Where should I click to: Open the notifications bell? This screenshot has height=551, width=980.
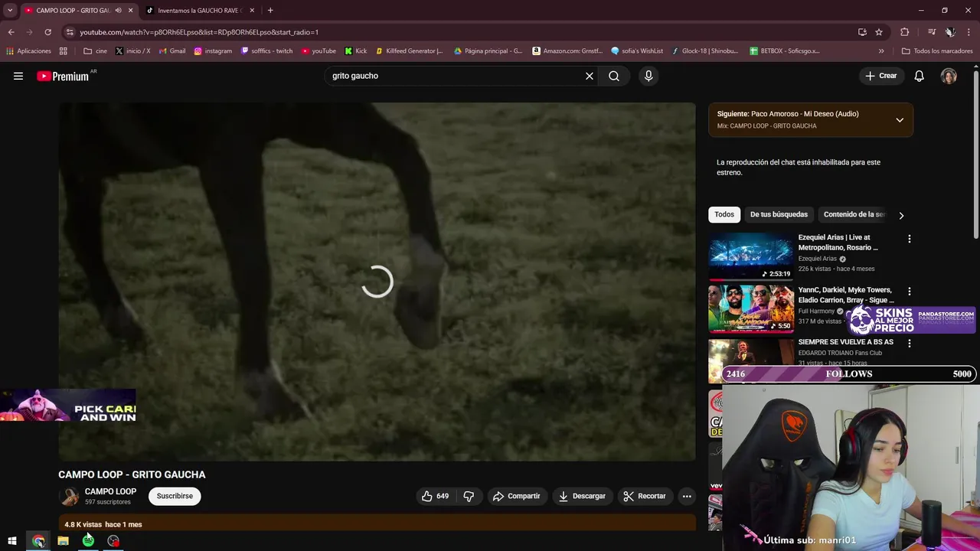pyautogui.click(x=920, y=76)
